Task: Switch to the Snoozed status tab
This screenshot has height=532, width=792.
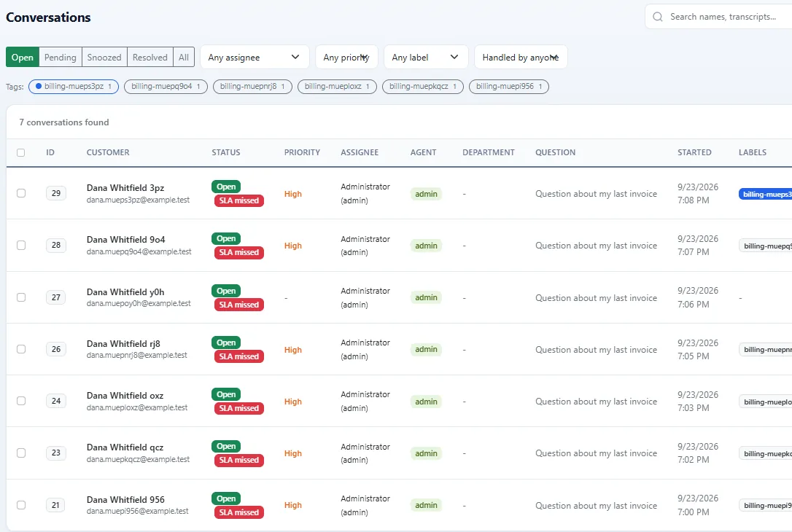Action: click(x=104, y=57)
